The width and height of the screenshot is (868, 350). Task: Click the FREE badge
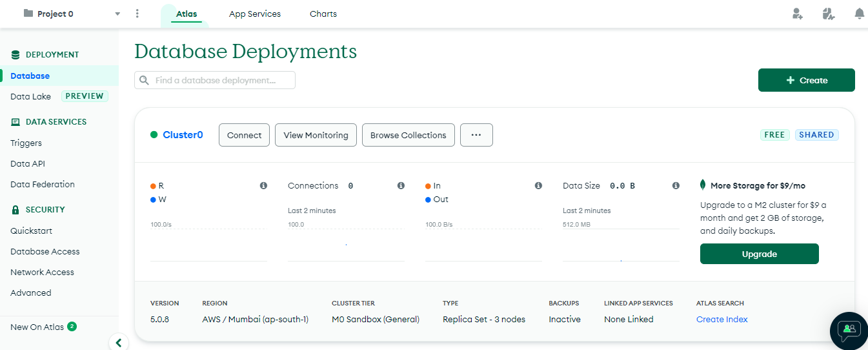pyautogui.click(x=774, y=135)
